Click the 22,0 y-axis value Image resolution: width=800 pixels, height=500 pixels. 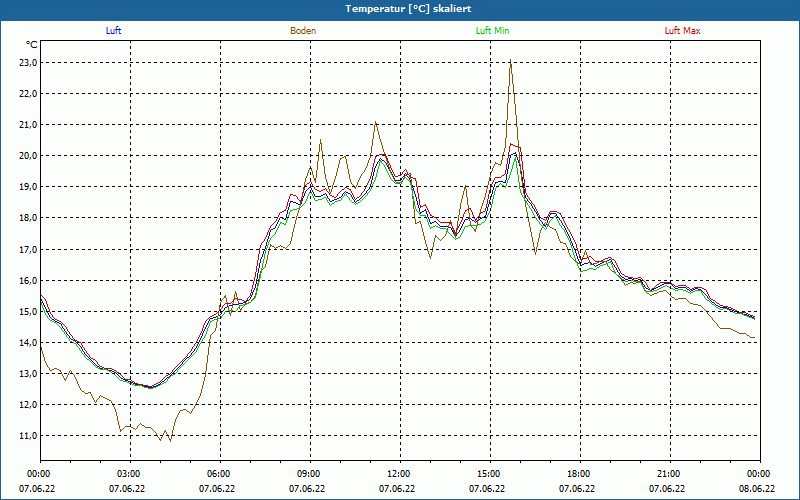coord(29,94)
